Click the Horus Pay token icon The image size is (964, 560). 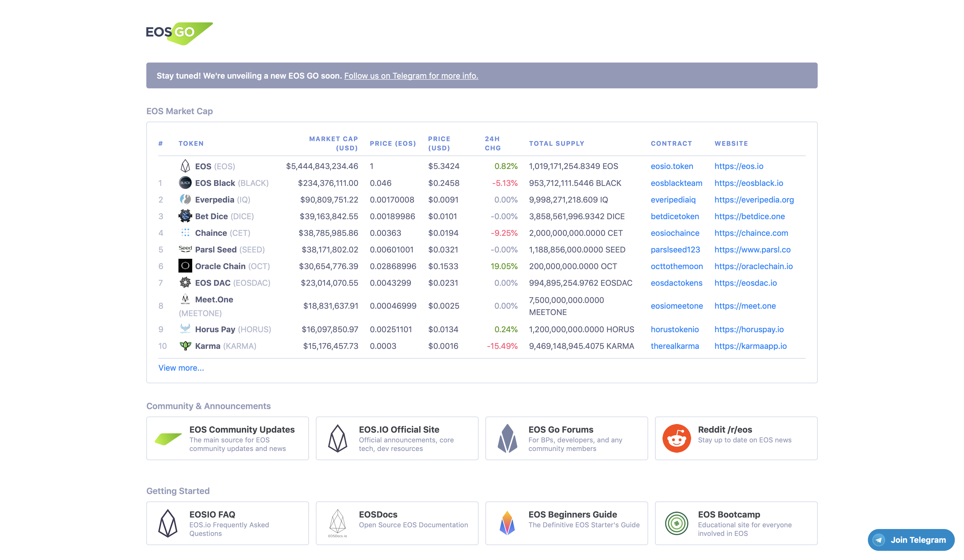tap(185, 328)
